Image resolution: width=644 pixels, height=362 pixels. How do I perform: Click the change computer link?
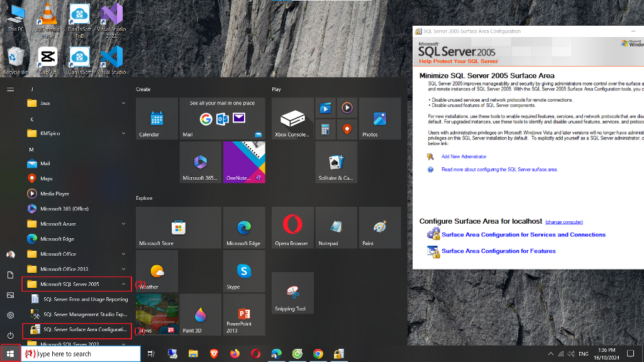pyautogui.click(x=564, y=222)
